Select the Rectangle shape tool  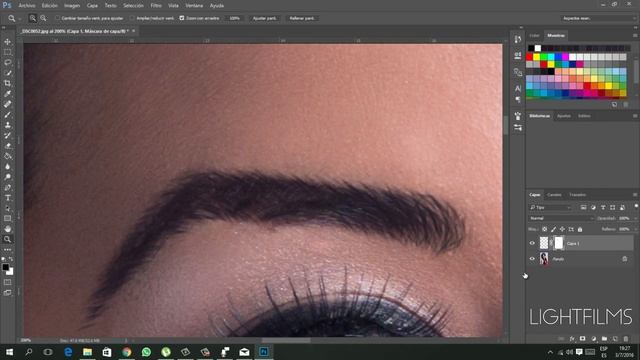click(x=7, y=219)
